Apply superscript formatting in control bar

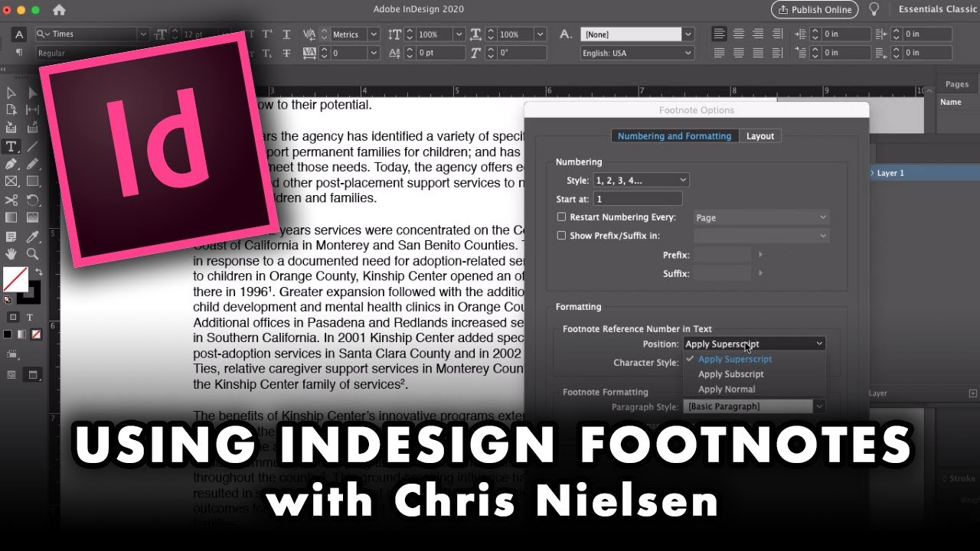tap(267, 34)
